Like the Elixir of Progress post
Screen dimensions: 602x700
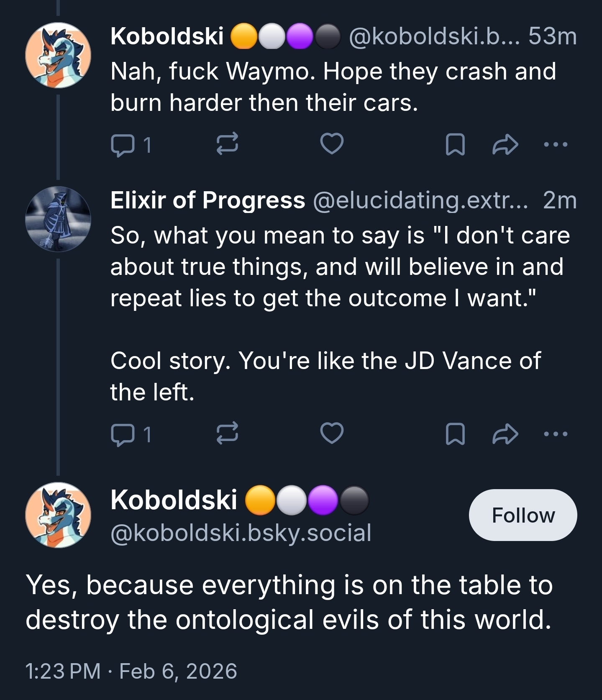click(332, 433)
